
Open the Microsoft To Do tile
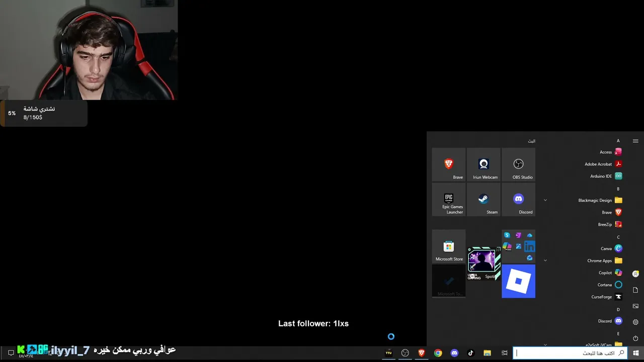click(448, 281)
